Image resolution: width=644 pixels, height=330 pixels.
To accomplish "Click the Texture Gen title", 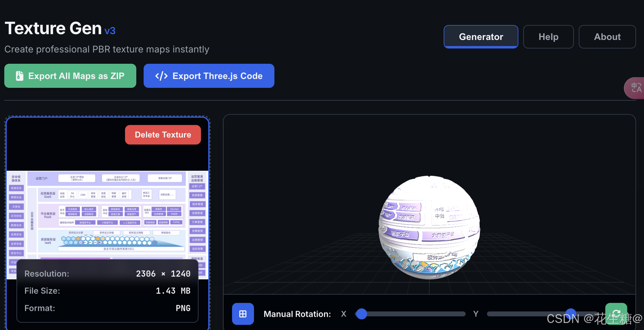I will click(53, 28).
